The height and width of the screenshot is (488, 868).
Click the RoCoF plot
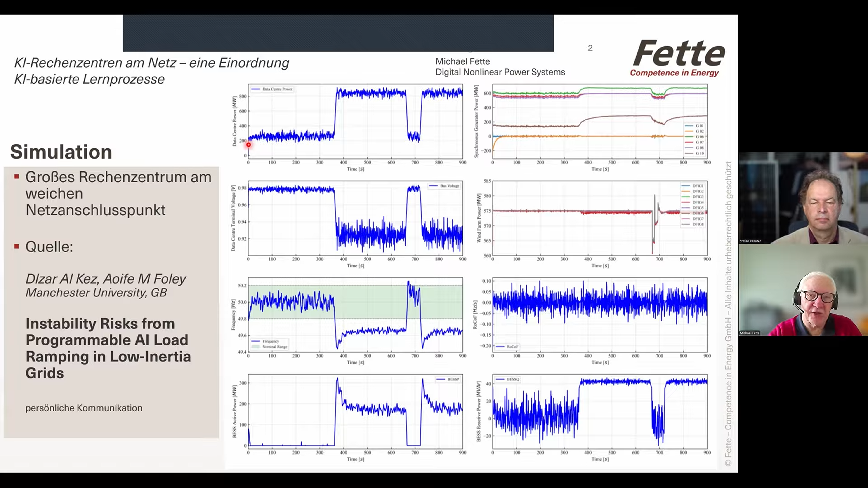pos(600,314)
